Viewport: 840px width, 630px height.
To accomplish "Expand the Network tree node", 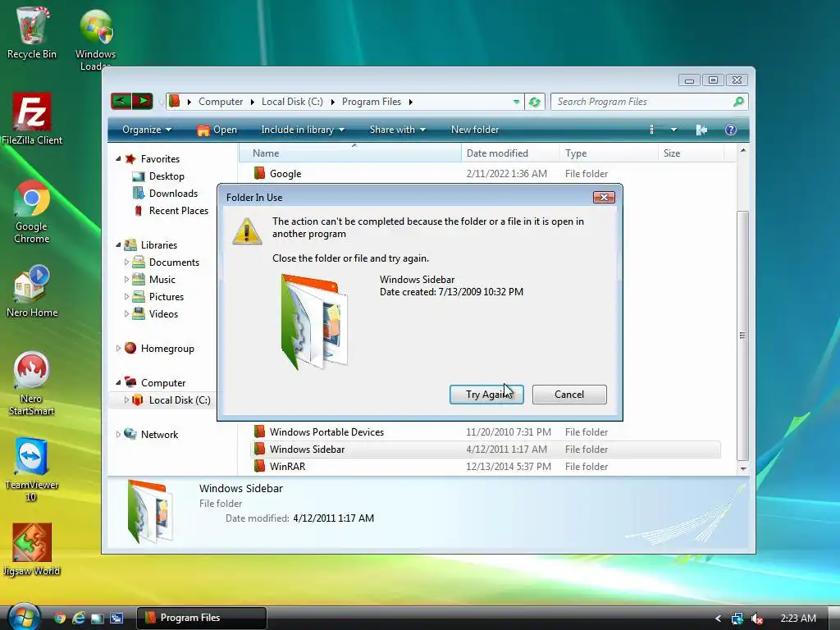I will click(x=118, y=434).
